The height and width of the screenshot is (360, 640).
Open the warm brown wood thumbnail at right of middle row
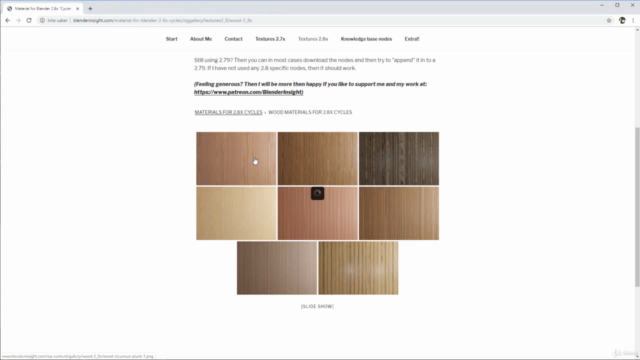pos(399,213)
